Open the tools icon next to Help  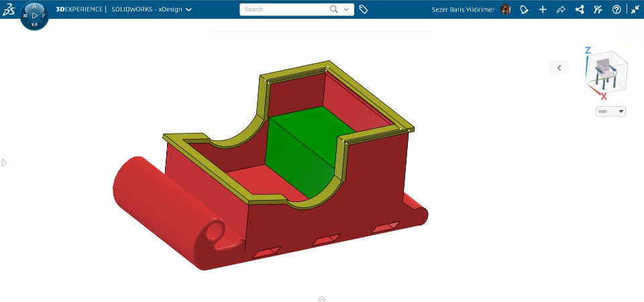pos(598,9)
